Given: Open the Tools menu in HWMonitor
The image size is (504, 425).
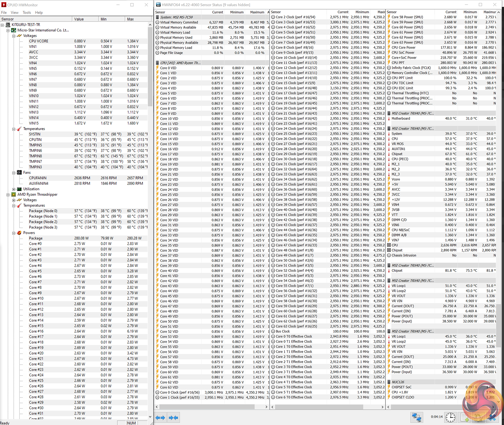Looking at the screenshot, I should (27, 12).
